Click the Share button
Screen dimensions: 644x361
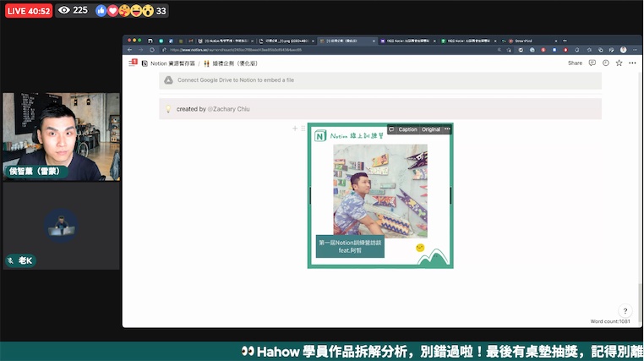pyautogui.click(x=575, y=63)
